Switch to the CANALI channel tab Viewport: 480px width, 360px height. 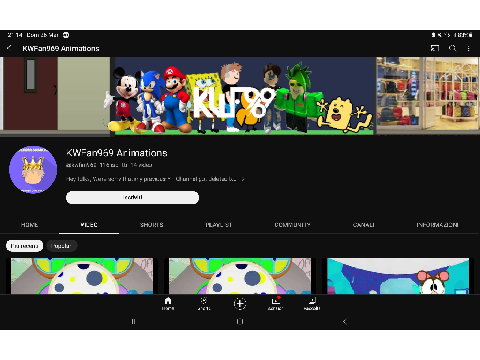[x=363, y=225]
